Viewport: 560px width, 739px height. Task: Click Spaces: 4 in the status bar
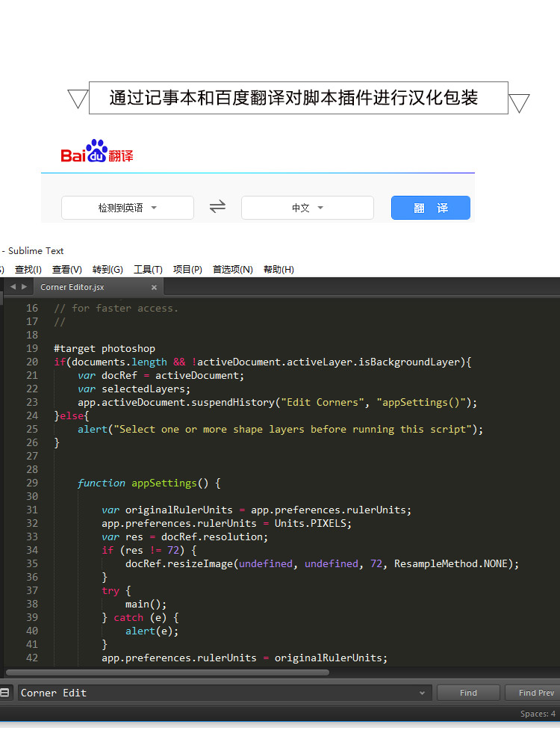coord(538,714)
